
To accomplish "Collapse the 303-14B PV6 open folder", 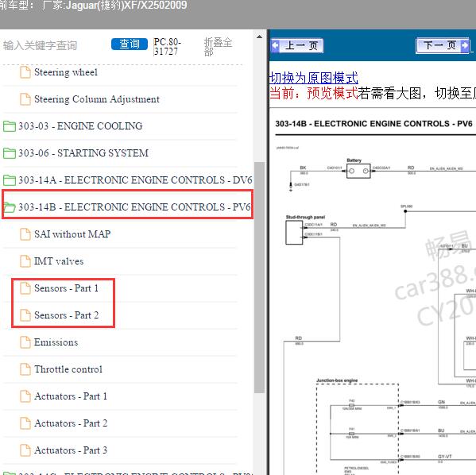I will tap(10, 207).
